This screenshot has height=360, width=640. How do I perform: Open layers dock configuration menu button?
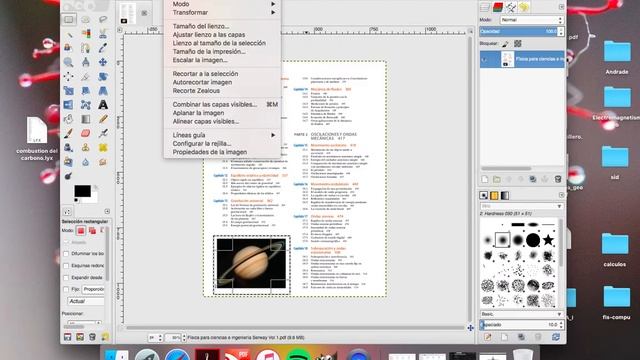561,7
